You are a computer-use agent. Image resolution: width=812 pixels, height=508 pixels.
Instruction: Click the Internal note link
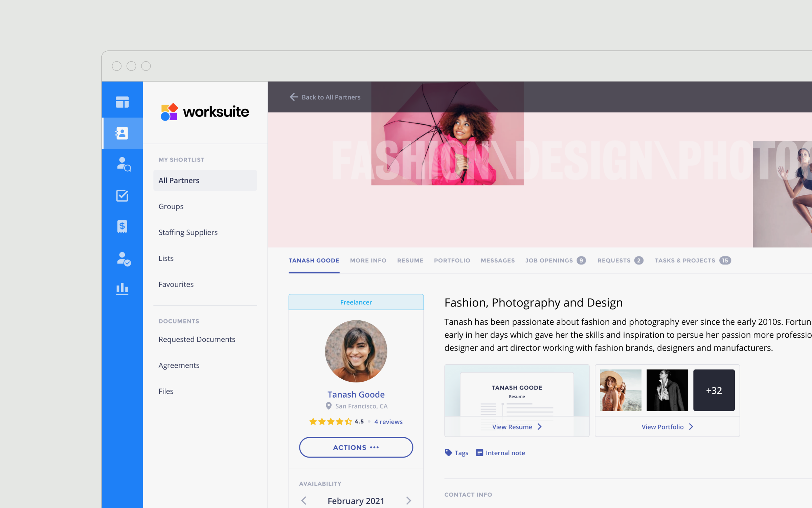(x=505, y=453)
